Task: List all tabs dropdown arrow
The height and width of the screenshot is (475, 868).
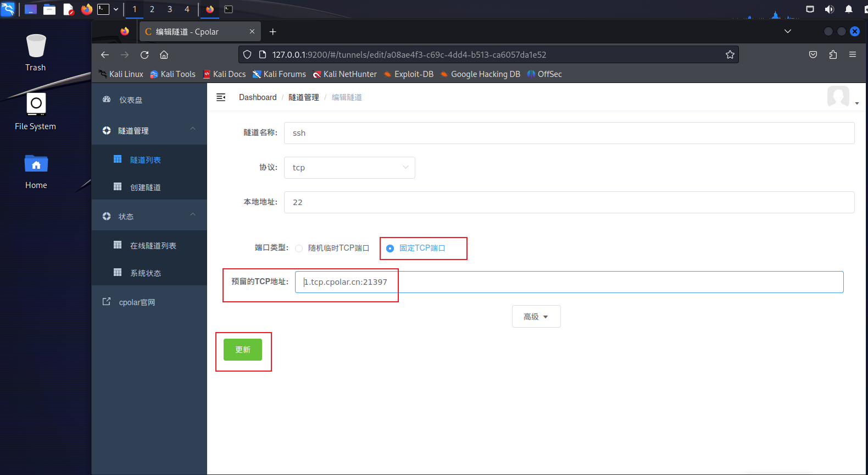Action: click(788, 31)
